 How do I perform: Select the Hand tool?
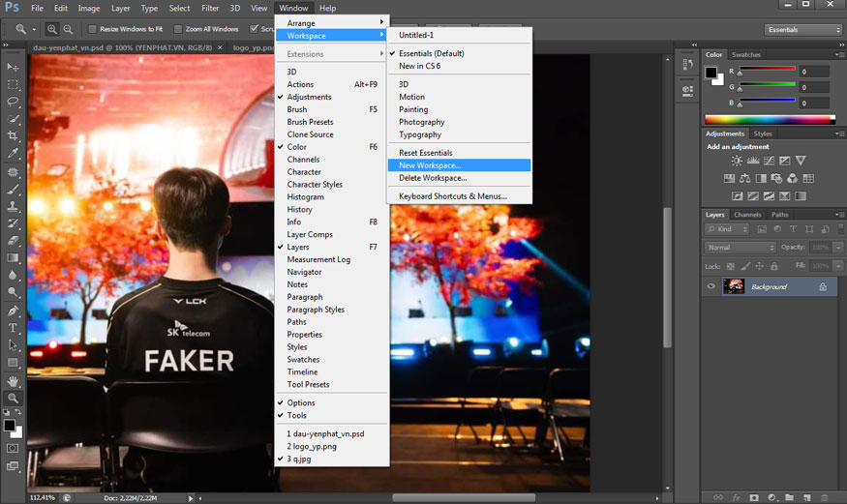13,380
